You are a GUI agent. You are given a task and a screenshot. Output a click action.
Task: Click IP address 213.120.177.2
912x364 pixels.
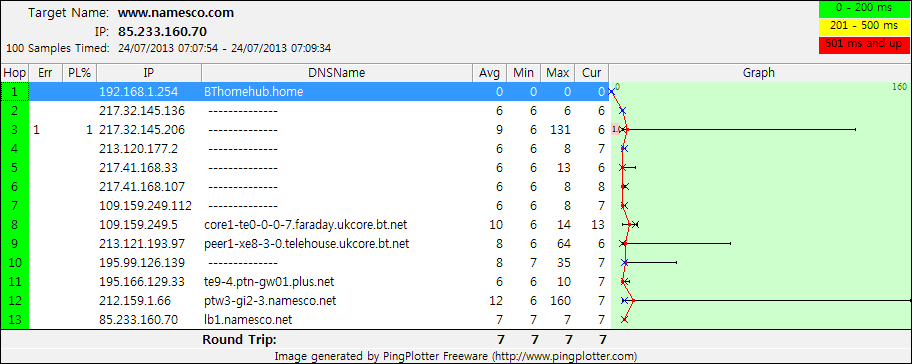[x=138, y=149]
